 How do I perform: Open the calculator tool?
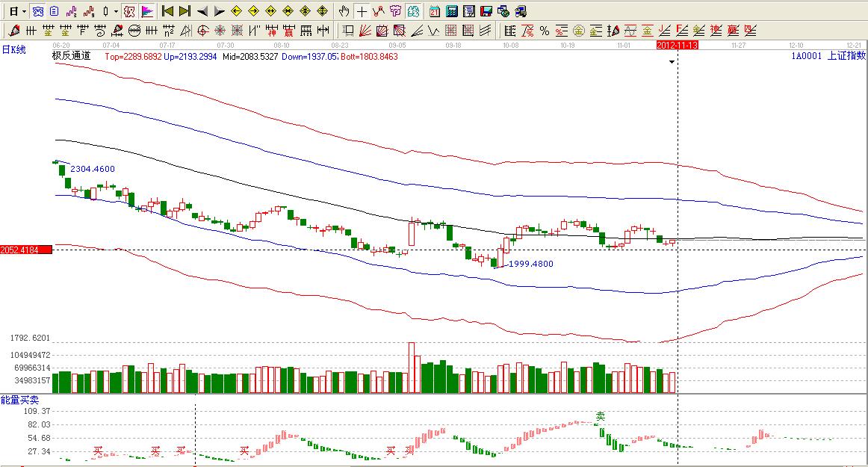click(452, 11)
